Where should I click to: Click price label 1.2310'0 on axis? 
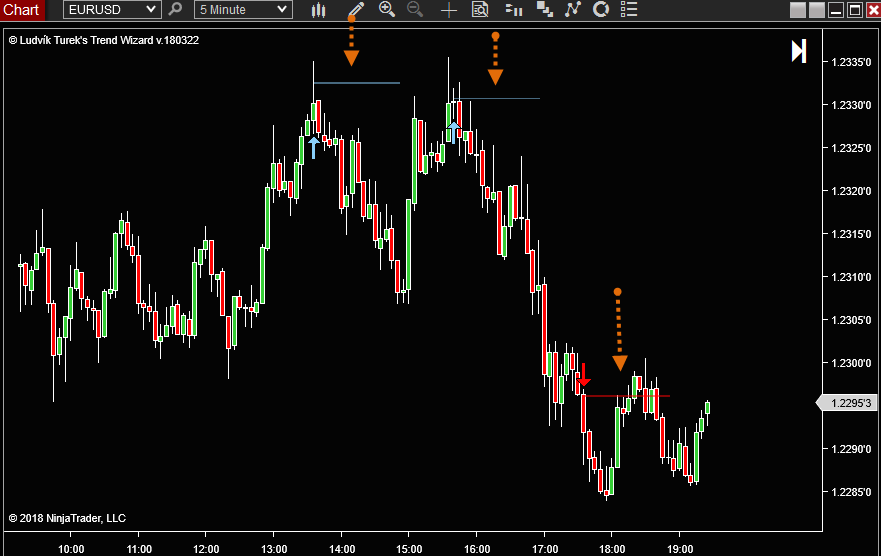851,277
